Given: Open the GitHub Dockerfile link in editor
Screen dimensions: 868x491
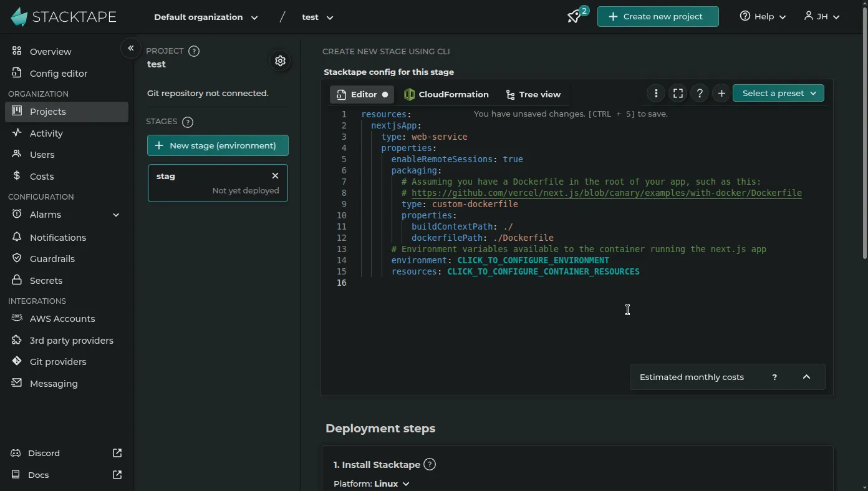Looking at the screenshot, I should [606, 193].
